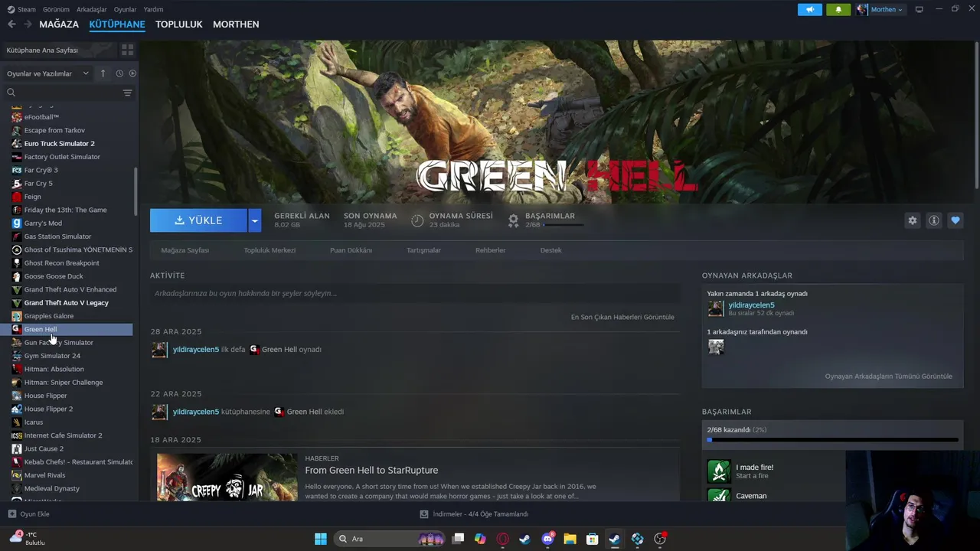Viewport: 980px width, 551px height.
Task: Type activity in the Arkadaşlarınıza status field
Action: (x=415, y=293)
